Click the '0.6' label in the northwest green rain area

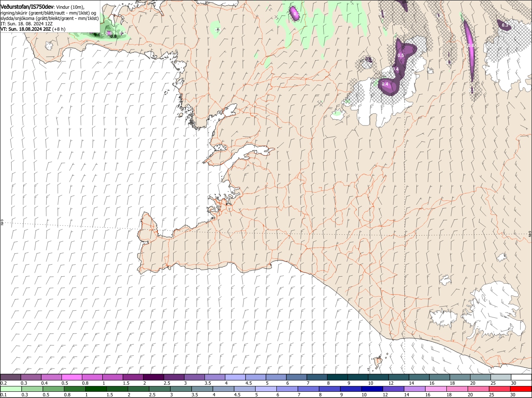coord(109,33)
